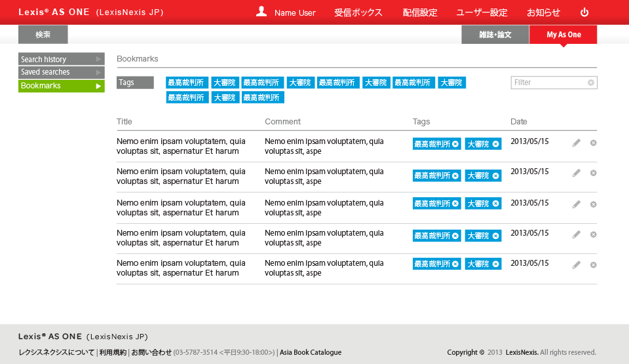The width and height of the screenshot is (629, 364).
Task: Edit the first bookmark with pencil icon
Action: [x=577, y=143]
